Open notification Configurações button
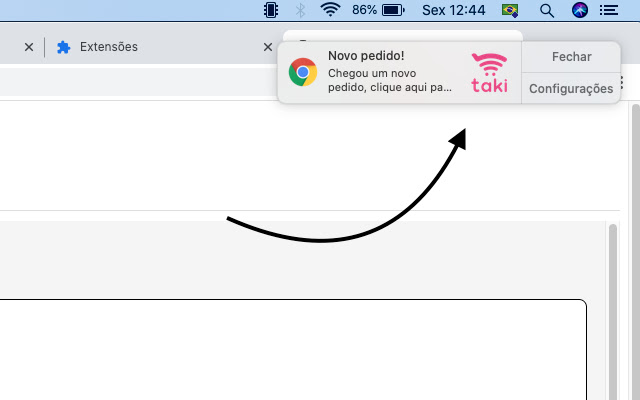The height and width of the screenshot is (400, 640). click(x=571, y=89)
